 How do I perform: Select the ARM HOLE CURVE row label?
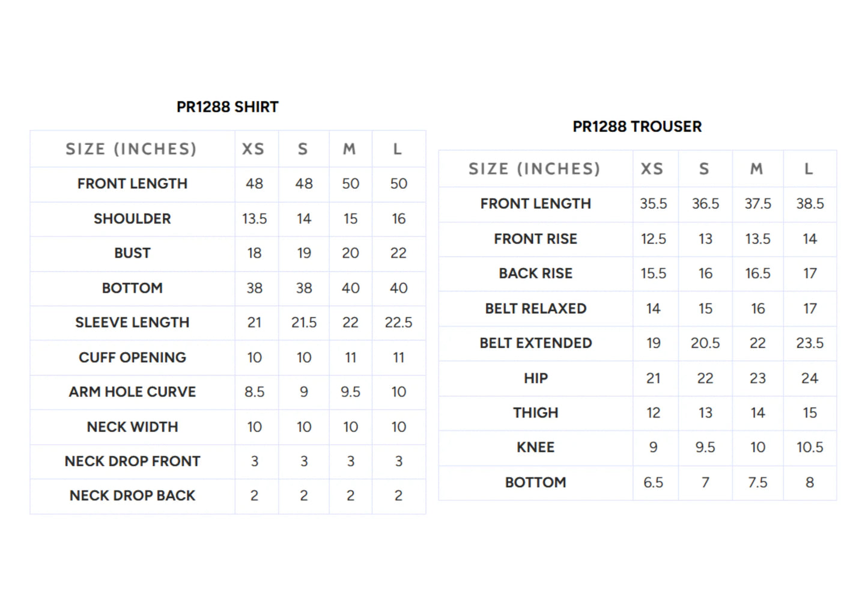coord(132,392)
